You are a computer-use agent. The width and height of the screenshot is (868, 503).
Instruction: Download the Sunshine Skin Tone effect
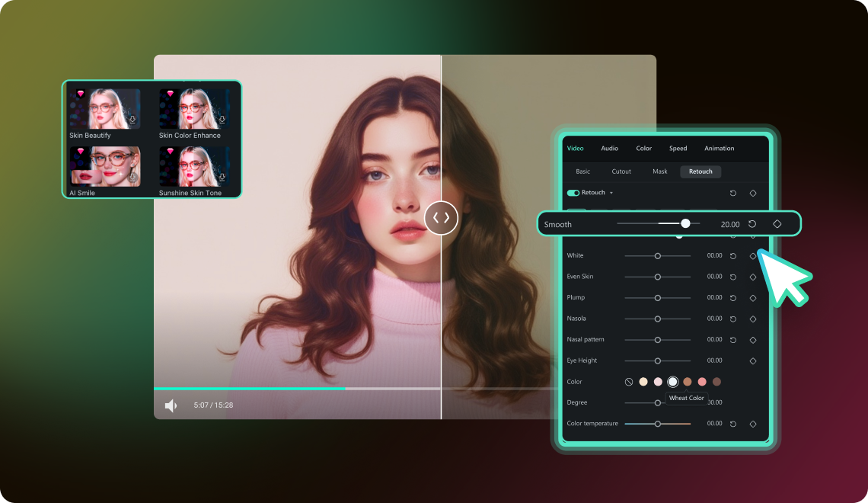(222, 178)
